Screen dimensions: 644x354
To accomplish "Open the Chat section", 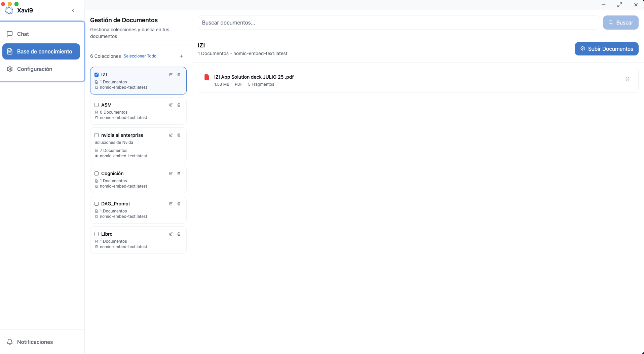I will click(x=23, y=34).
